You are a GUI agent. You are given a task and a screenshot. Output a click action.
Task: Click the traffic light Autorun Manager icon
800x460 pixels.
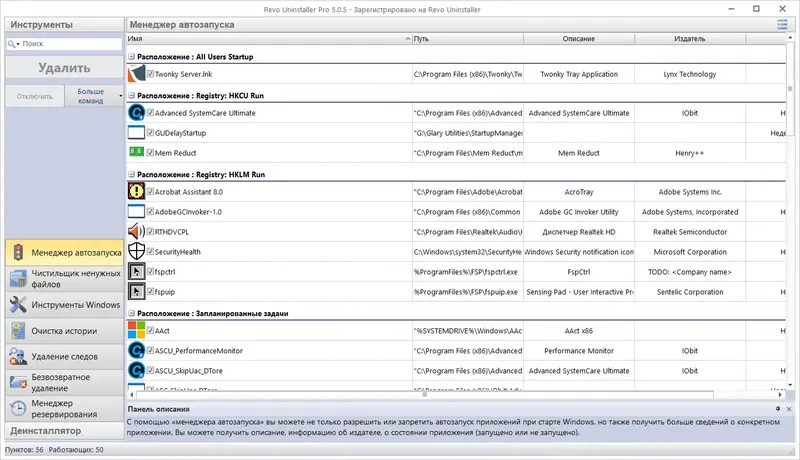(x=18, y=252)
